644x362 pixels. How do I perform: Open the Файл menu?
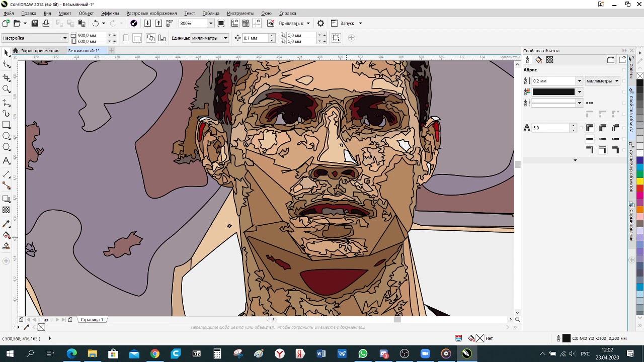[x=8, y=13]
